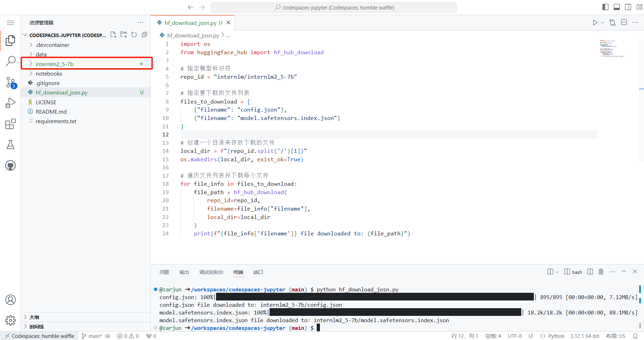Viewport: 644px width, 340px height.
Task: Click the command center search box
Action: (334, 7)
